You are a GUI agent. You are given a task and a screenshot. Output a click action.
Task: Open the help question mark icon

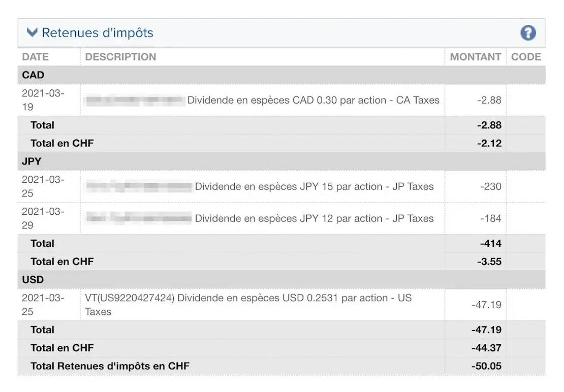pyautogui.click(x=528, y=33)
